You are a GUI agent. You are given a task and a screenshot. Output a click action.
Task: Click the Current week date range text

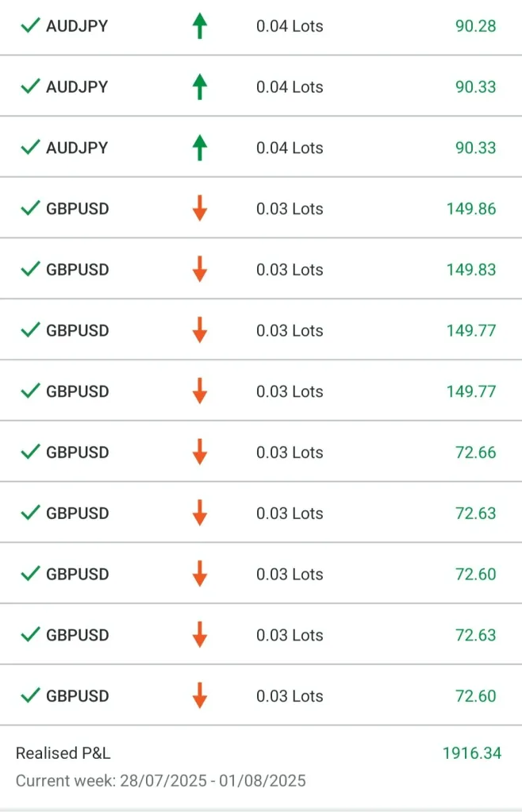click(x=160, y=780)
